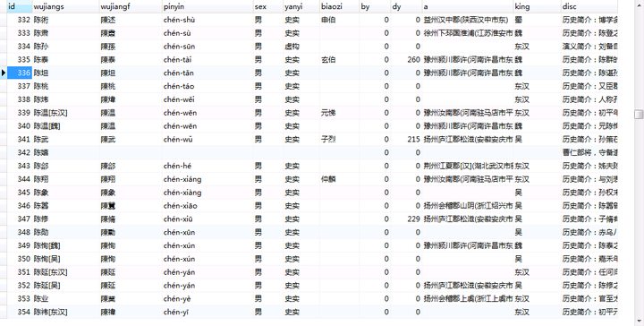Viewport: 644px width, 326px height.
Task: Select the id cell 336
Action: [x=20, y=73]
